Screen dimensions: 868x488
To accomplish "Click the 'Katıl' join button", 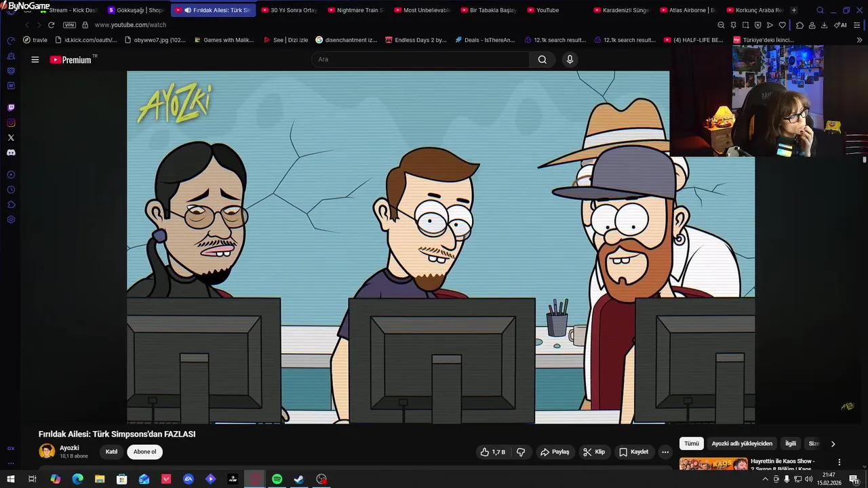I will [x=111, y=452].
